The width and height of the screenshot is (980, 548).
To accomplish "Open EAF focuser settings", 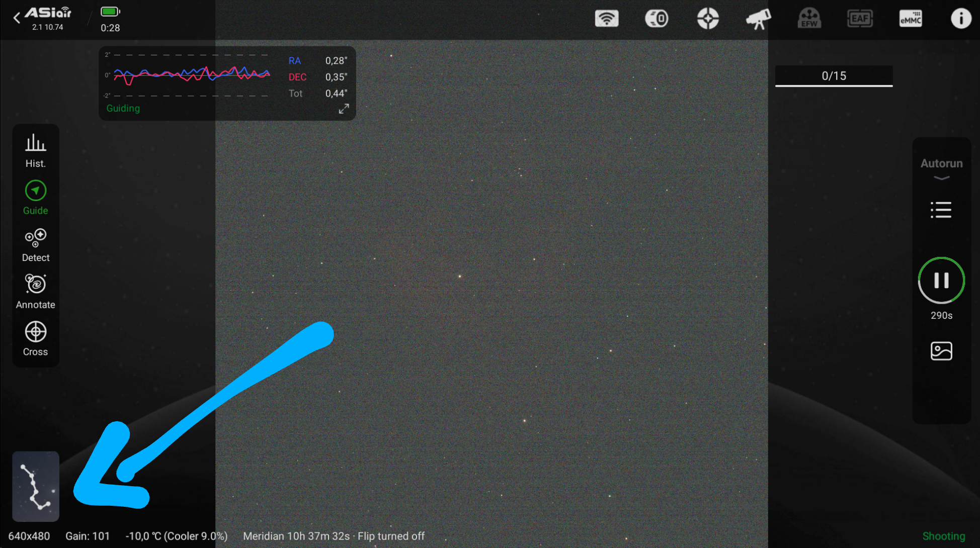I will click(860, 19).
